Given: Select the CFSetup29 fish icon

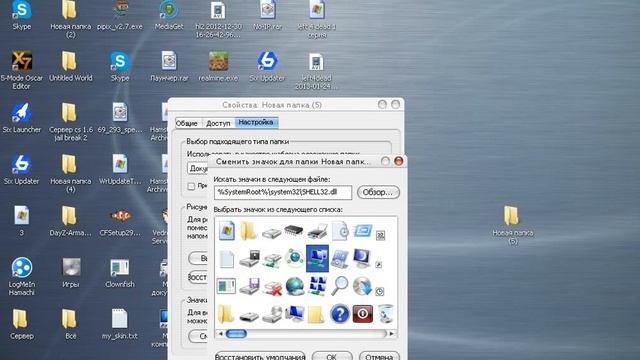Looking at the screenshot, I should (x=120, y=222).
